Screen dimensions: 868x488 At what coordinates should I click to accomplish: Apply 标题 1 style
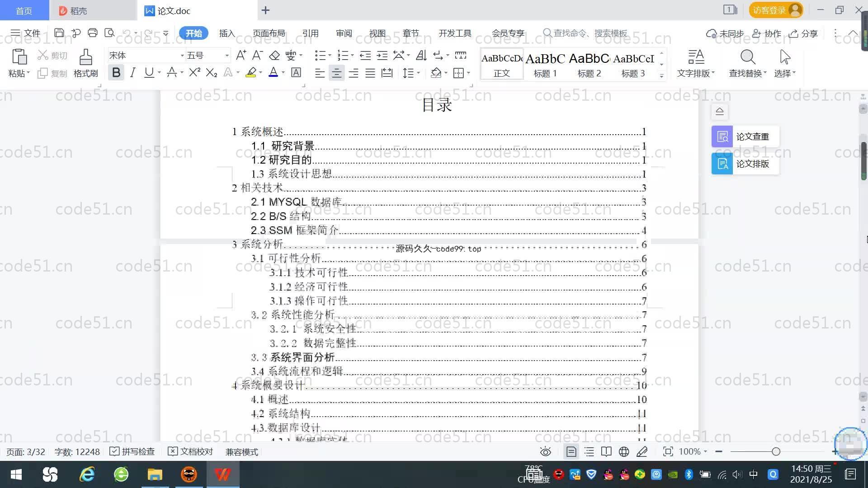(x=545, y=64)
